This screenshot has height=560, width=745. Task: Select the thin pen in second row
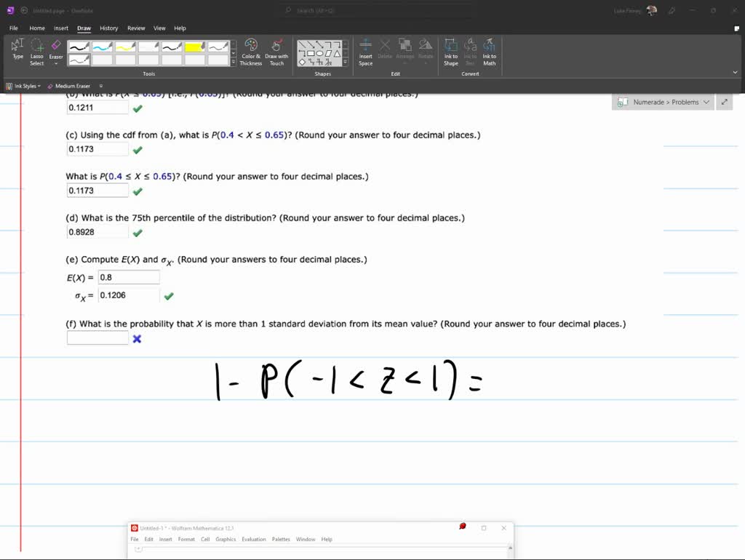[79, 60]
